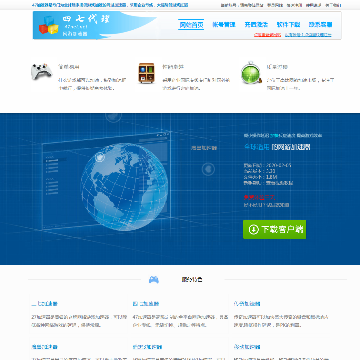Click the green 下载客户端 download button
This screenshot has height=360, width=360.
(274, 229)
